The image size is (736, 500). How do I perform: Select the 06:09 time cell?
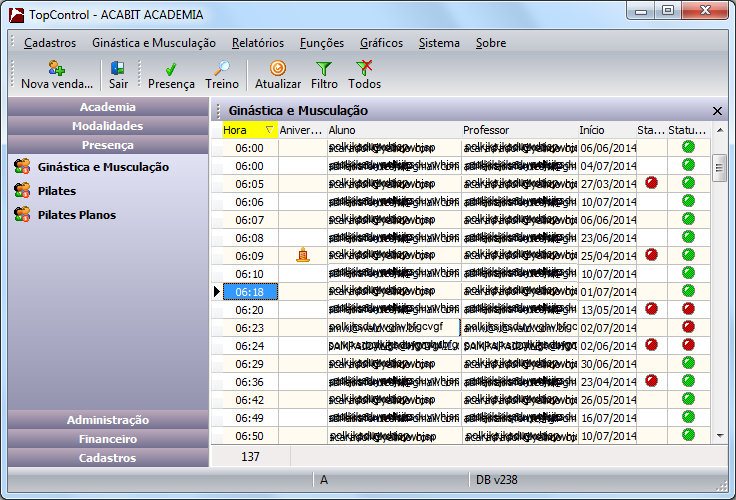pos(250,256)
